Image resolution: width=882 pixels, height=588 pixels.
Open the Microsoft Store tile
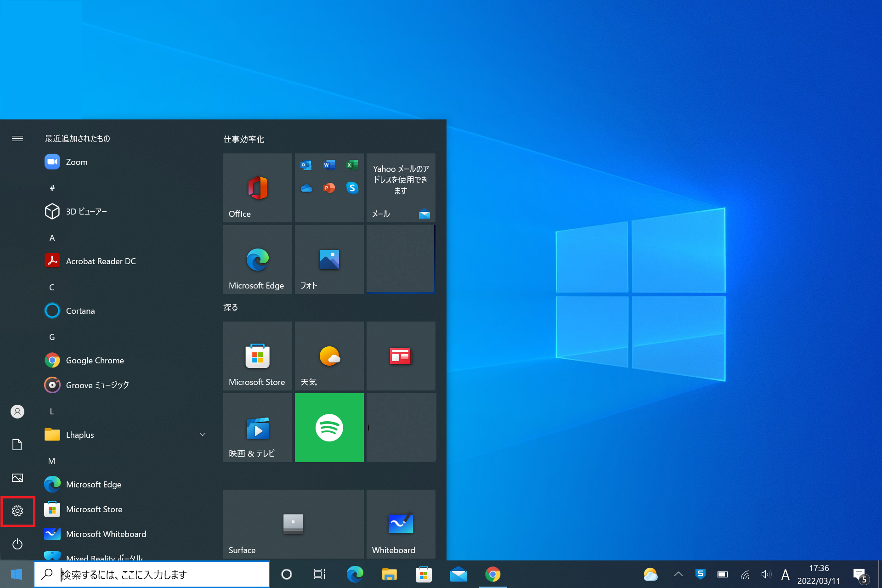[x=258, y=356]
